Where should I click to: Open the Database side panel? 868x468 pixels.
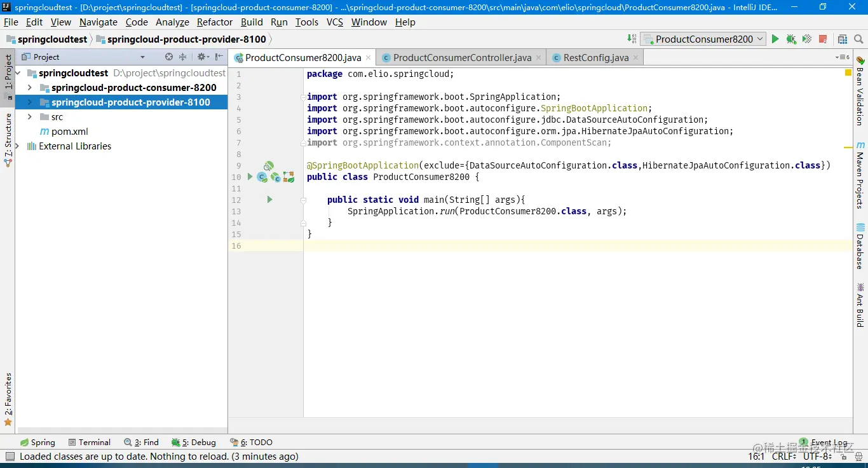[x=860, y=245]
